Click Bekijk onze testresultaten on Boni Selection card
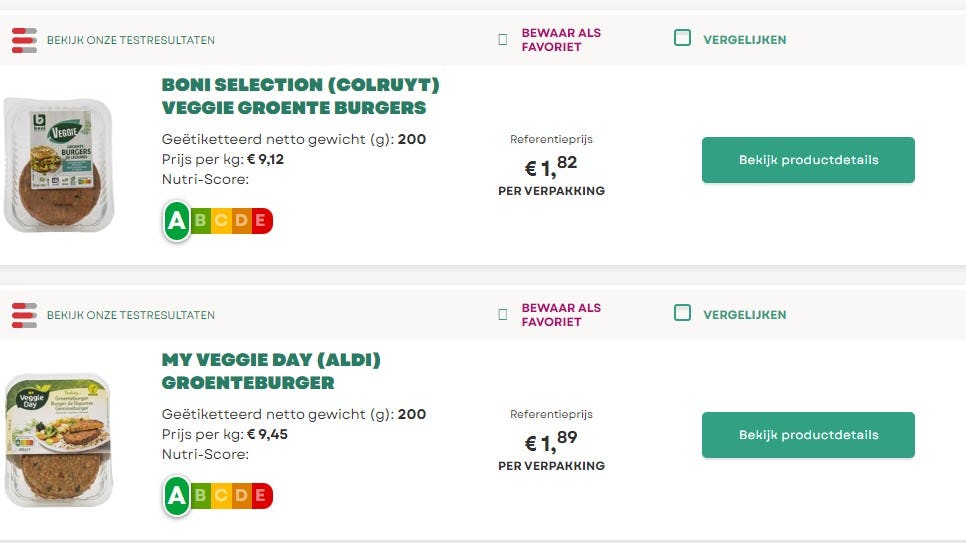 coord(130,40)
